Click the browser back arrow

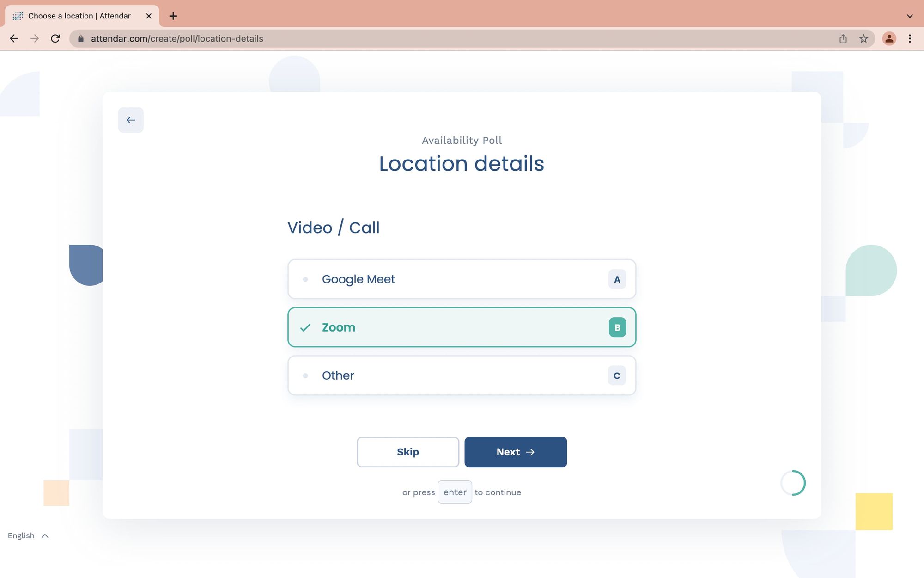pyautogui.click(x=14, y=39)
